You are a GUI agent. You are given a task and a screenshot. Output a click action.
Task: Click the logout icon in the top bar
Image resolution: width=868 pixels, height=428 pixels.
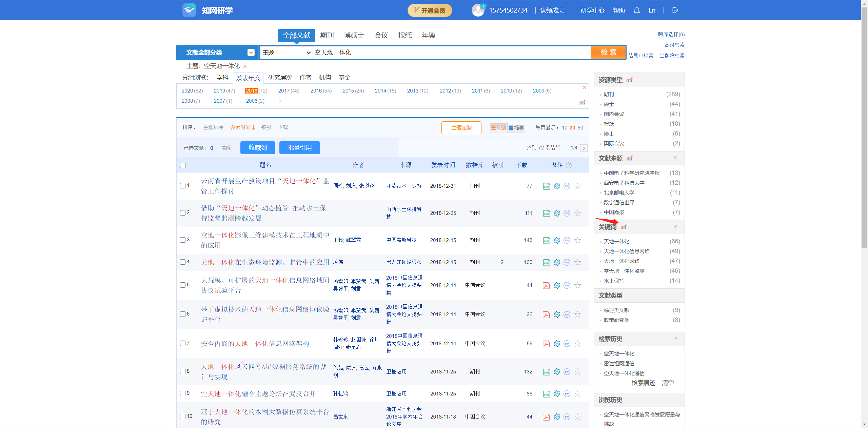675,10
